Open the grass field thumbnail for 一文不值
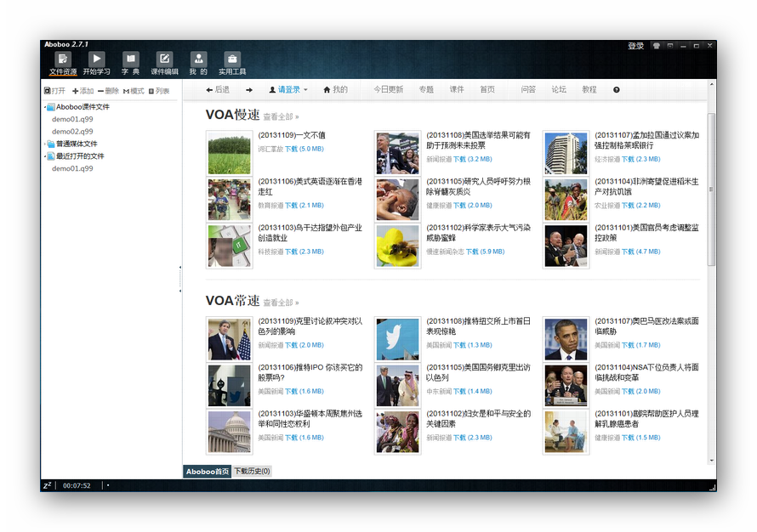Screen dimensions: 757x532 (230, 152)
